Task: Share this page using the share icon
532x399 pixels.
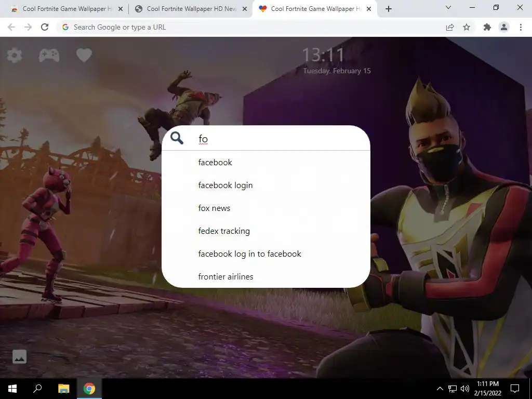Action: [450, 27]
